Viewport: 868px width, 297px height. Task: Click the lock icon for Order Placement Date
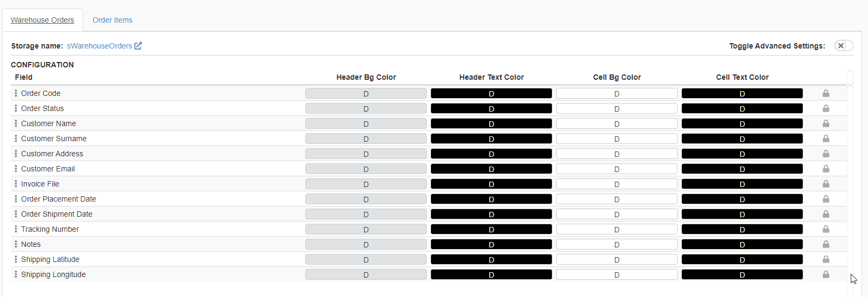point(825,199)
